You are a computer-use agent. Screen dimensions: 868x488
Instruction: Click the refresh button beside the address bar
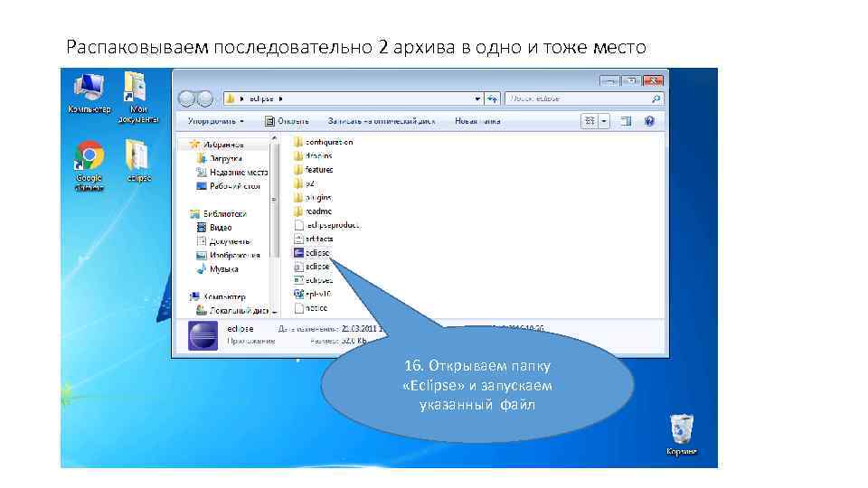[x=492, y=99]
